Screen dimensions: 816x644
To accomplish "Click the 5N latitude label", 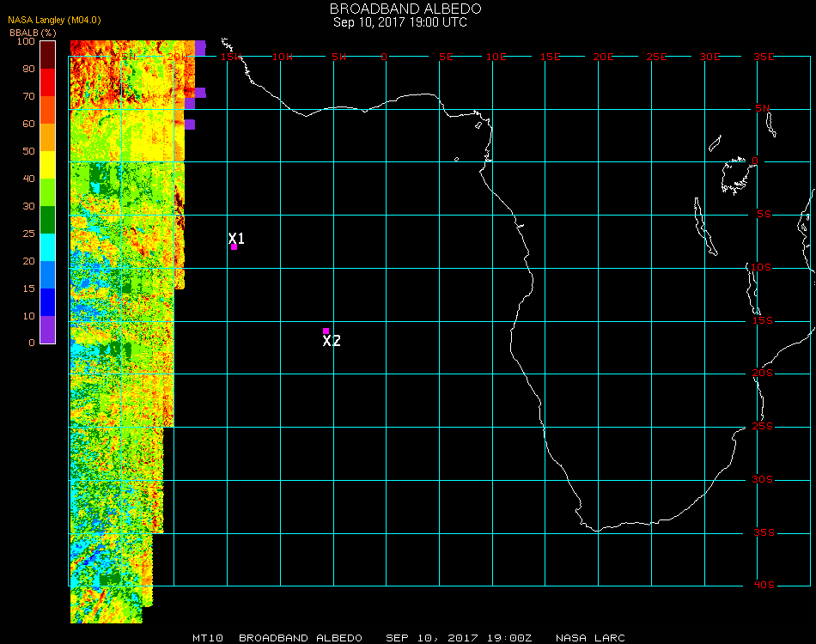I will coord(764,109).
